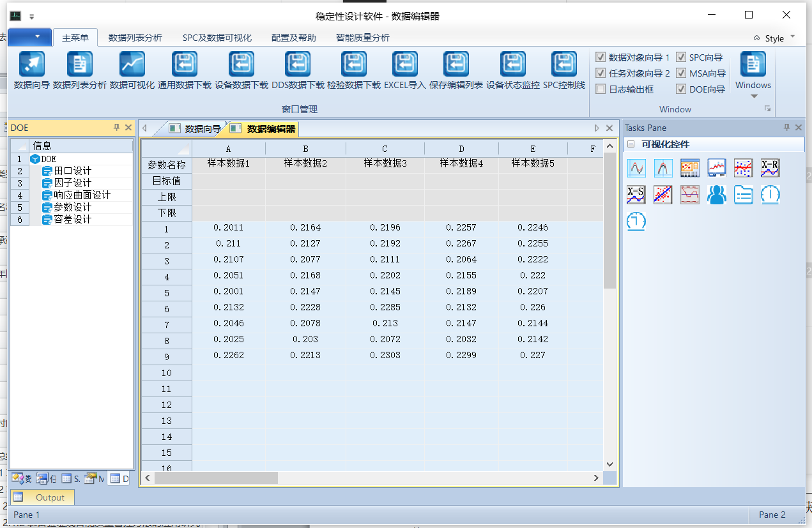Select the X-R chart icon in Tasks Pane
Screen dimensions: 812x528
click(770, 168)
